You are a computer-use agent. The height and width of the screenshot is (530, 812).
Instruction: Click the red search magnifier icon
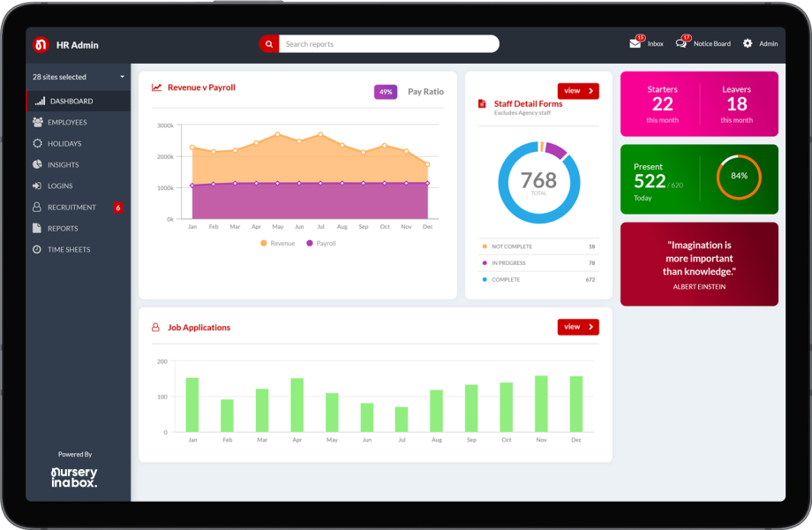[268, 43]
